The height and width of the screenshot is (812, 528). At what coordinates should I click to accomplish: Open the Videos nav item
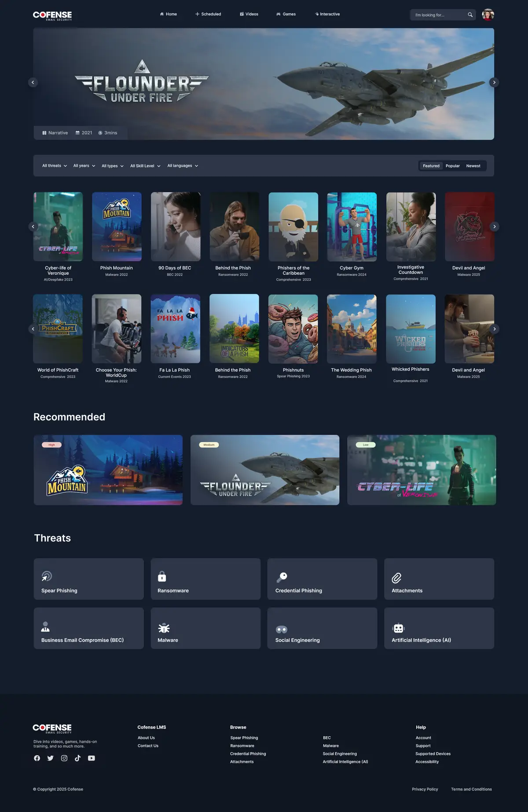point(249,14)
